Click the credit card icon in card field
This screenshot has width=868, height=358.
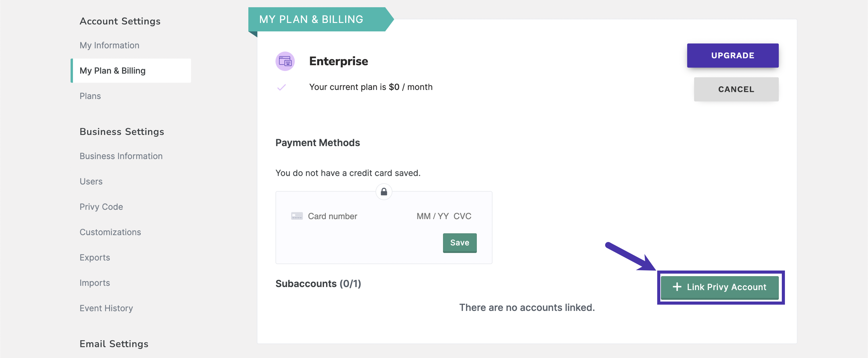tap(297, 216)
